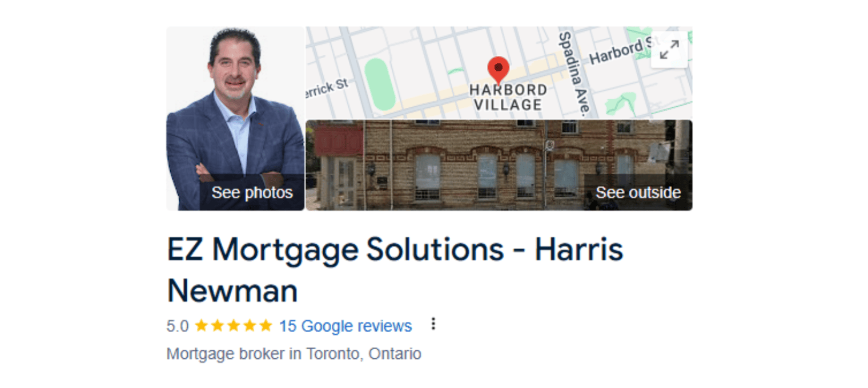
Task: Expand the map with the arrows icon
Action: [669, 50]
